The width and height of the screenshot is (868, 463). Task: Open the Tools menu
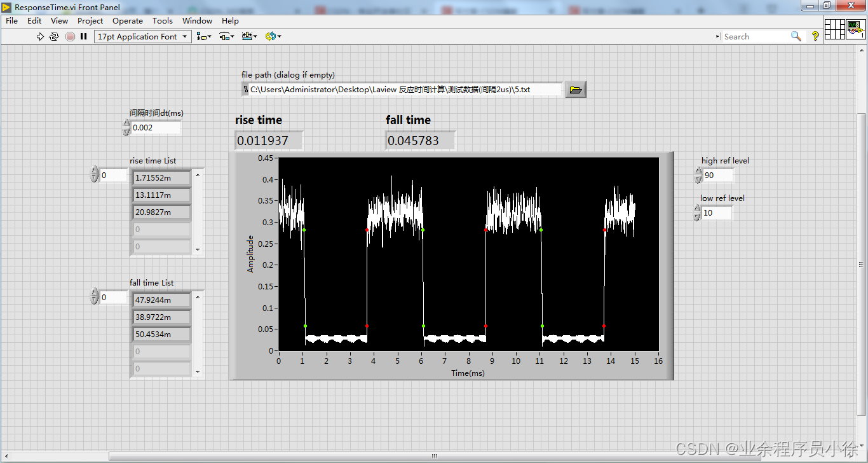click(x=163, y=20)
